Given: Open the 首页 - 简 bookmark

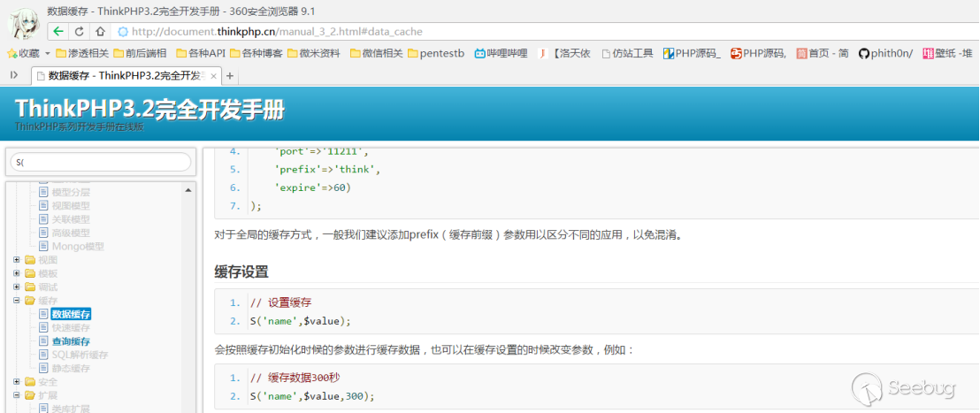Looking at the screenshot, I should pos(823,53).
